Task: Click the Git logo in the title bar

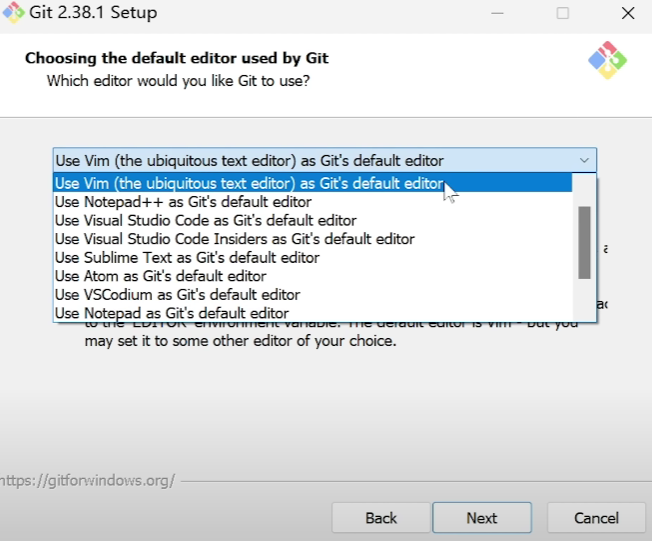Action: (x=13, y=12)
